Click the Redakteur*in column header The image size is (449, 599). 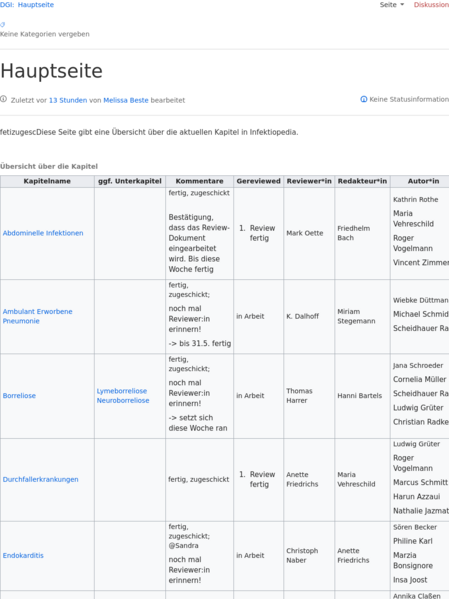[x=362, y=181]
